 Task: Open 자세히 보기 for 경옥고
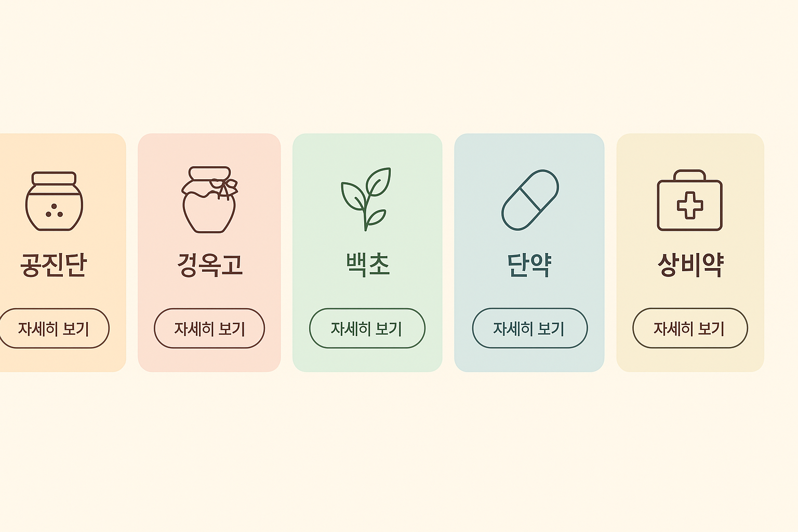point(209,328)
